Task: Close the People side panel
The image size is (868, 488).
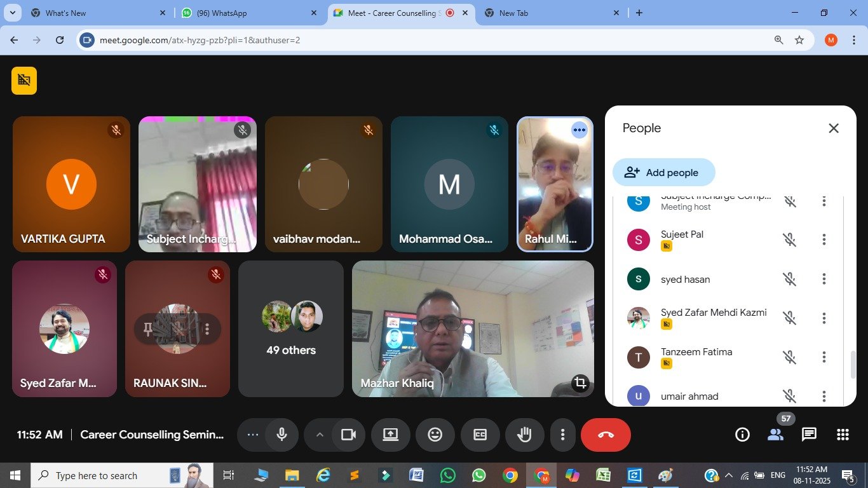Action: pyautogui.click(x=834, y=128)
